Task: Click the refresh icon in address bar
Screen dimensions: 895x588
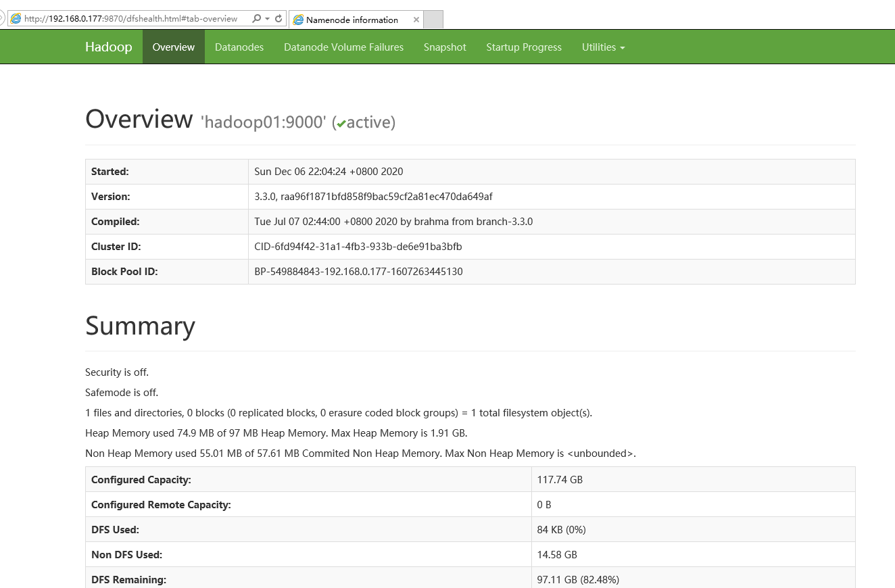Action: 279,19
